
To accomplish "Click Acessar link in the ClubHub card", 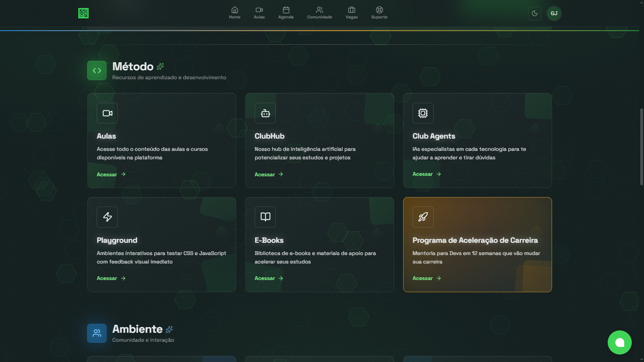I will (x=269, y=174).
